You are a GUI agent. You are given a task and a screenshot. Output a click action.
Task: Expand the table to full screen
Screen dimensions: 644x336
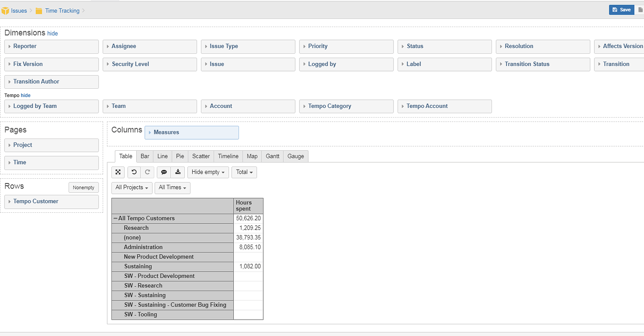pyautogui.click(x=118, y=172)
